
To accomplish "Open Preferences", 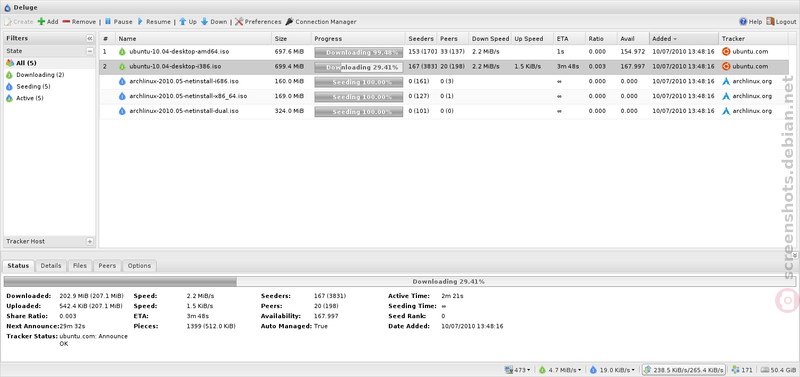I will click(258, 22).
